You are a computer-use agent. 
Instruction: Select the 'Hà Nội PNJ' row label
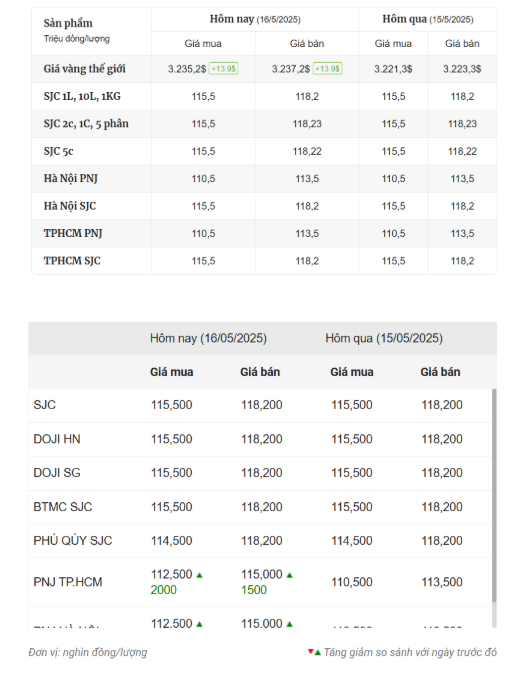(x=71, y=179)
